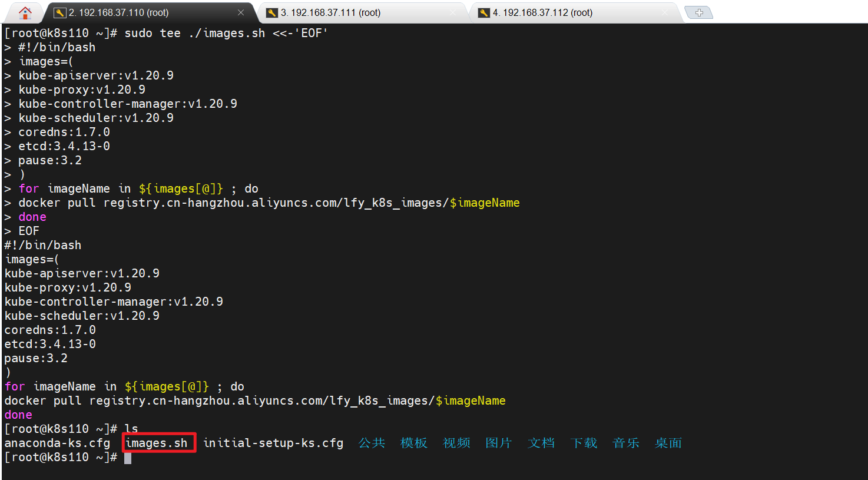Image resolution: width=868 pixels, height=480 pixels.
Task: Close the 192.168.37.110 (root) tab
Action: tap(241, 12)
